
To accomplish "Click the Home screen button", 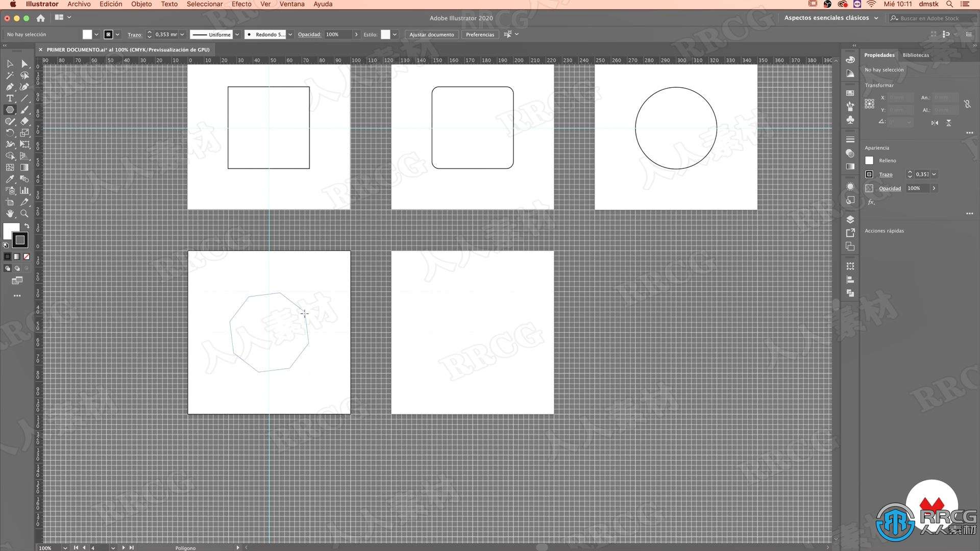I will tap(40, 18).
